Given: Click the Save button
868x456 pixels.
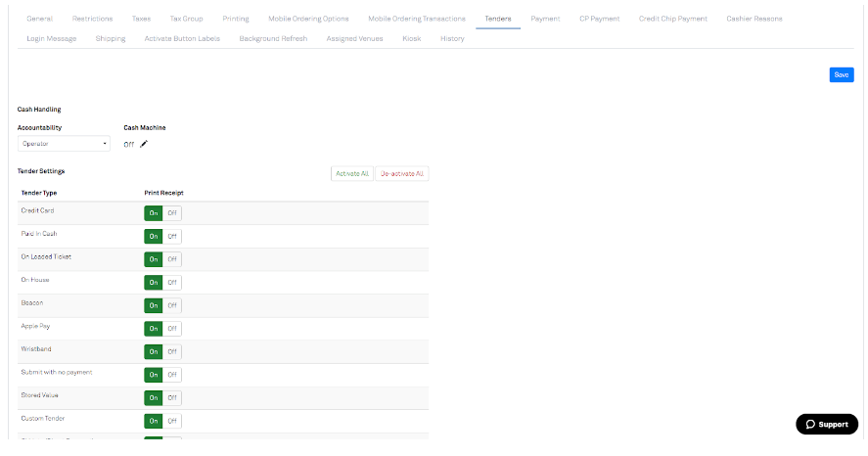Looking at the screenshot, I should tap(841, 75).
